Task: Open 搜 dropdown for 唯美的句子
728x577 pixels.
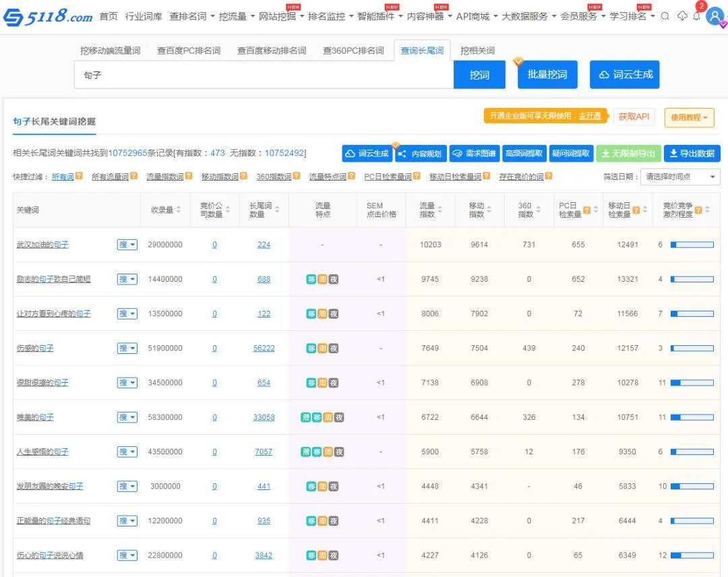Action: pyautogui.click(x=127, y=417)
